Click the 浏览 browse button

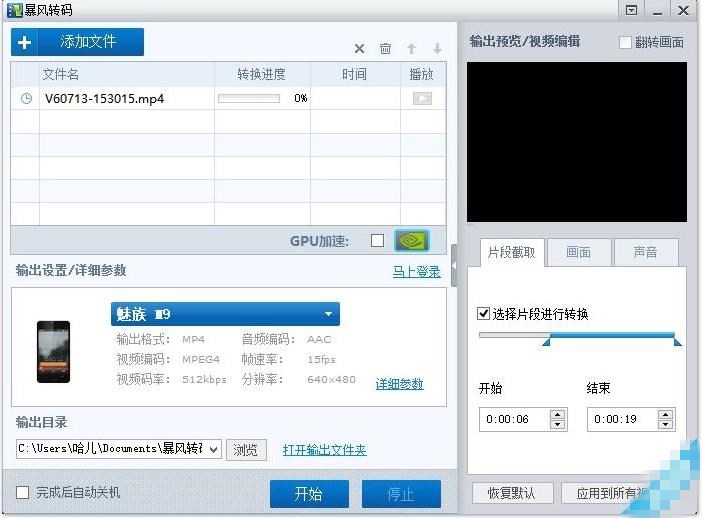pyautogui.click(x=246, y=450)
